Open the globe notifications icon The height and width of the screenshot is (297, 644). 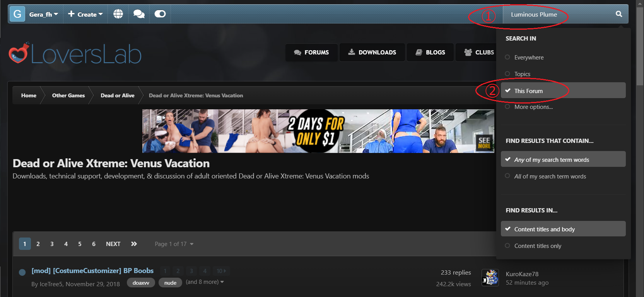pos(118,14)
